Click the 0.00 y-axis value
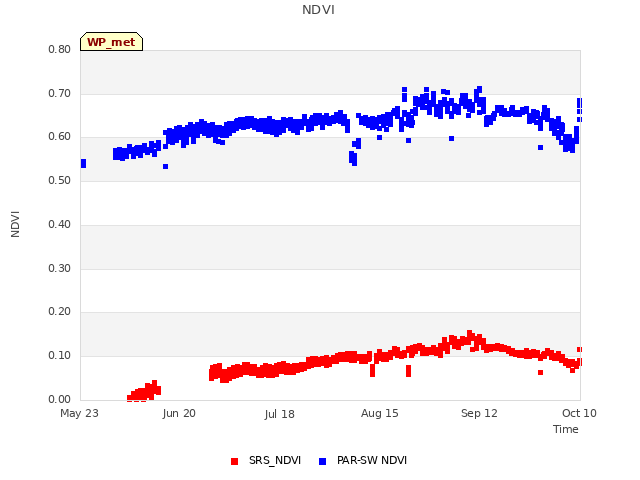The width and height of the screenshot is (640, 480). (x=60, y=399)
